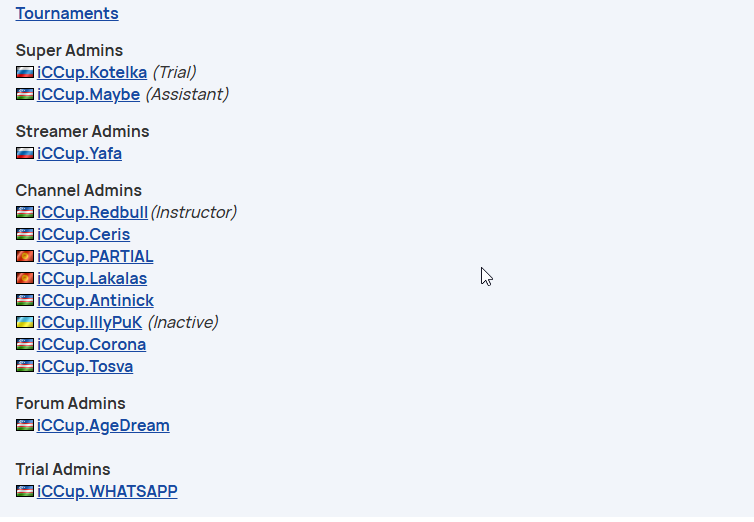Visit iCCup.AgeDream forum admin profile

pyautogui.click(x=103, y=425)
